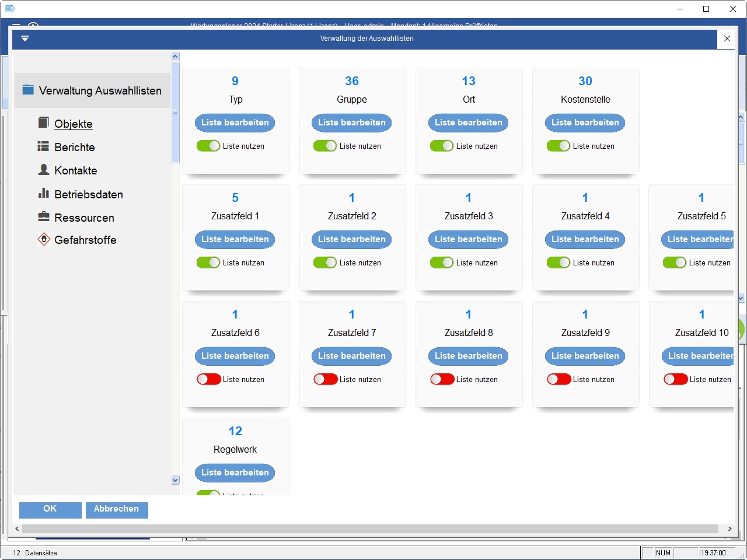Click the book icon next to Objekte
The image size is (747, 560).
coord(43,123)
